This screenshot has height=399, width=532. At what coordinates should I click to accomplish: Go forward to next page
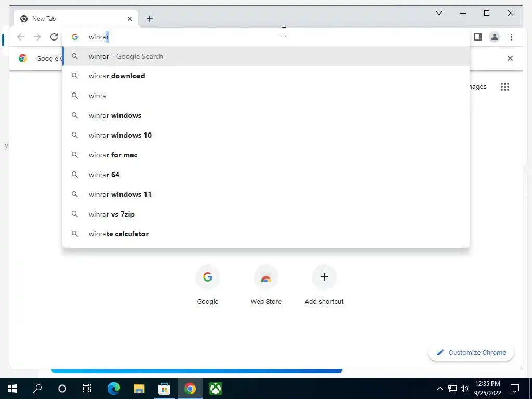[x=37, y=37]
